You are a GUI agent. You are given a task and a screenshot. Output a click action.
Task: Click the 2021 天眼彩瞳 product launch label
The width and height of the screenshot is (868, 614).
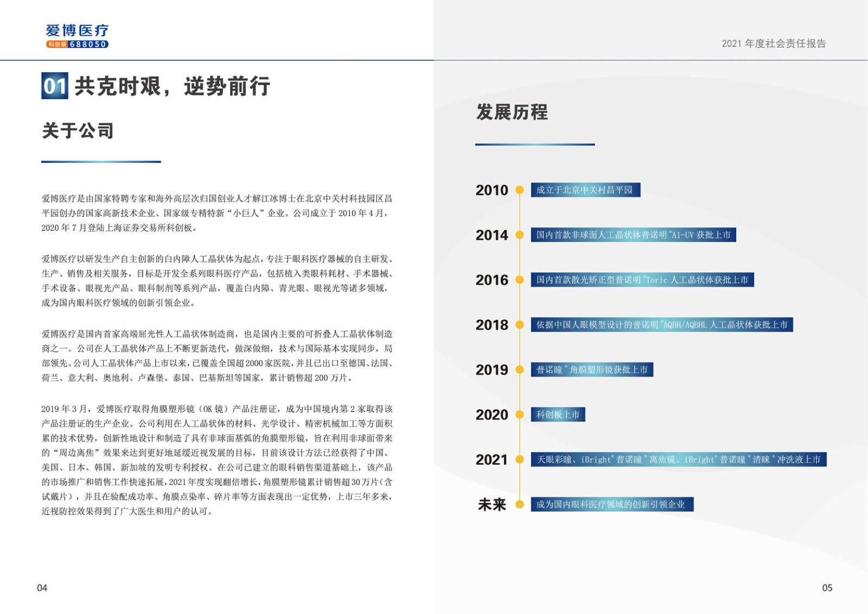coord(678,460)
